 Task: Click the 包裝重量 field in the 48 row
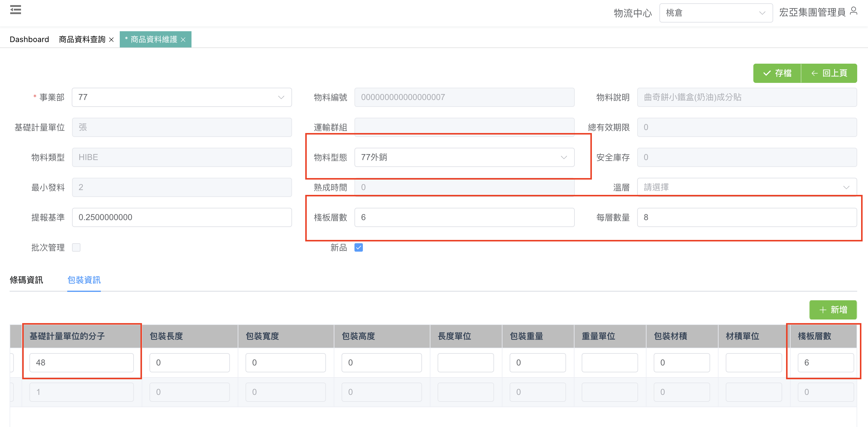538,363
